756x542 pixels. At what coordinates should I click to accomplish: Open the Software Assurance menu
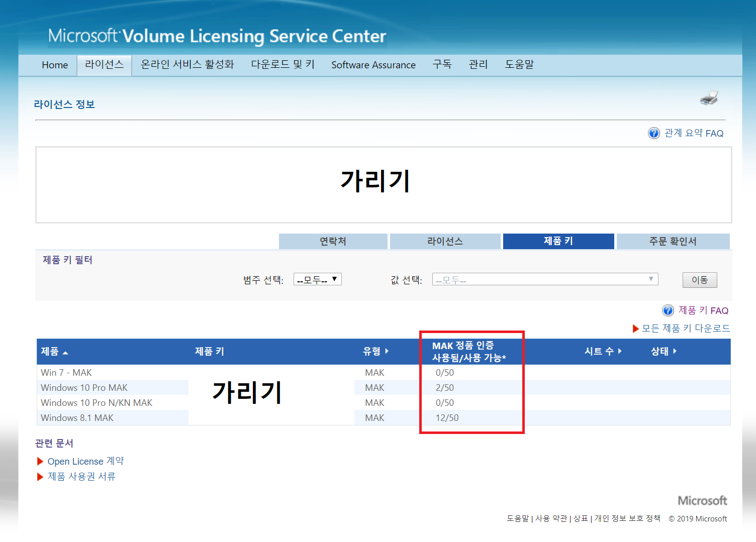(373, 65)
